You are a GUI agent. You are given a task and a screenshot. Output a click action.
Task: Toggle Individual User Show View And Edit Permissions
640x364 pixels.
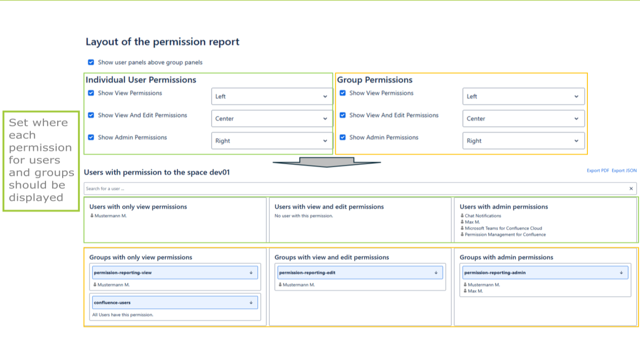91,115
